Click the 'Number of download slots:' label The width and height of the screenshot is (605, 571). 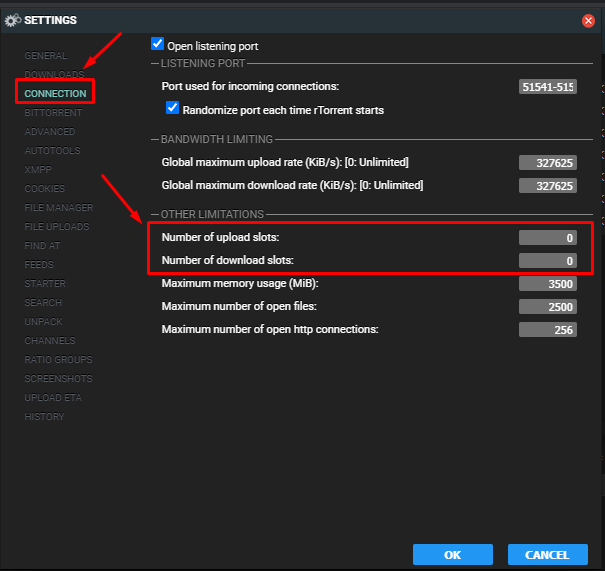point(228,260)
